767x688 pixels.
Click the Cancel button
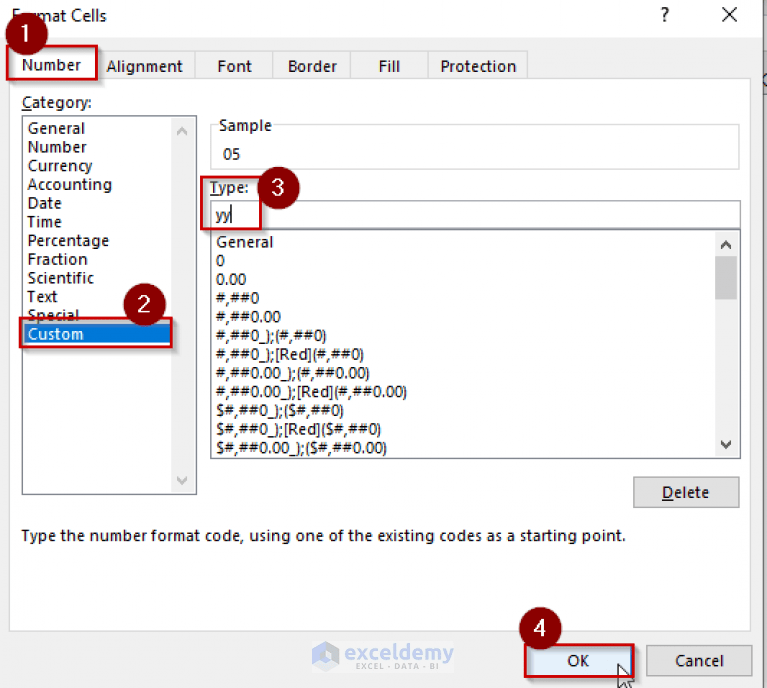(x=699, y=661)
